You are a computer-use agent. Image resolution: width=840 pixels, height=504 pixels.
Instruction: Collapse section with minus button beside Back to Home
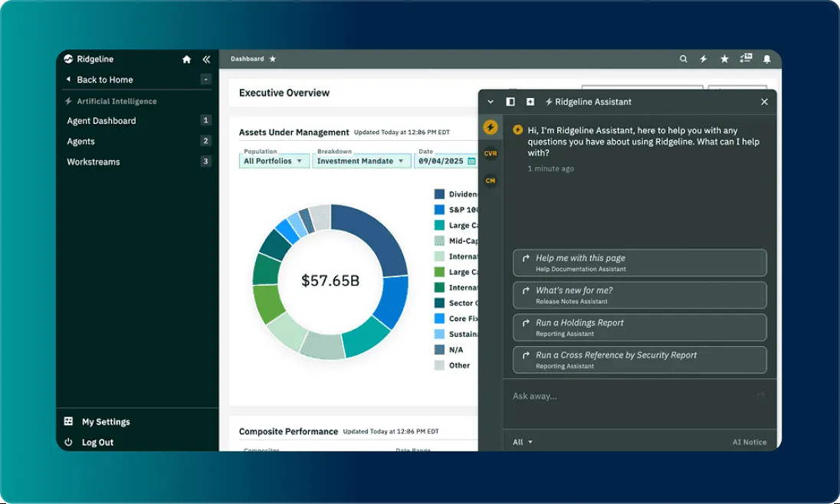pos(205,79)
